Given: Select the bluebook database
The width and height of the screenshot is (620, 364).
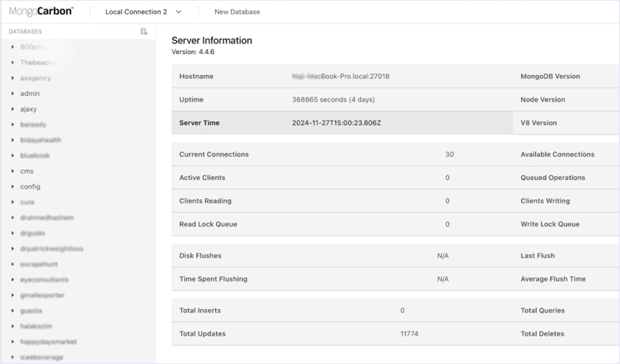Looking at the screenshot, I should [x=35, y=155].
